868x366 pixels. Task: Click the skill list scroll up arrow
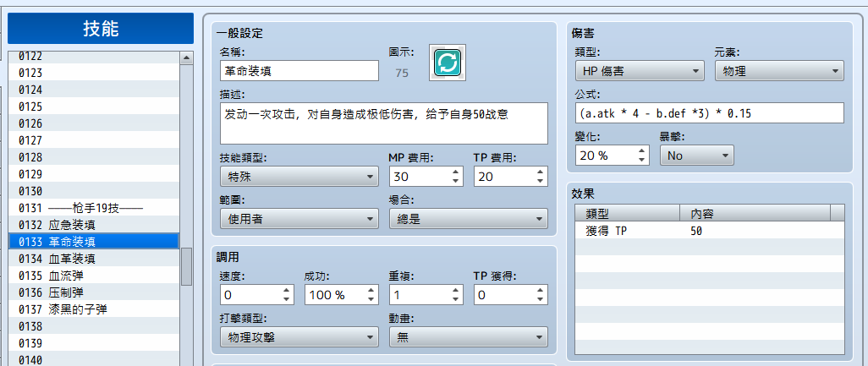coord(187,57)
